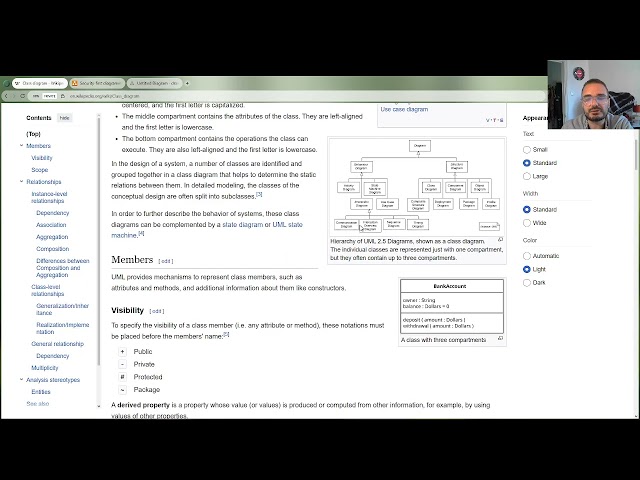The height and width of the screenshot is (480, 640).
Task: Select Standard page width
Action: [527, 209]
